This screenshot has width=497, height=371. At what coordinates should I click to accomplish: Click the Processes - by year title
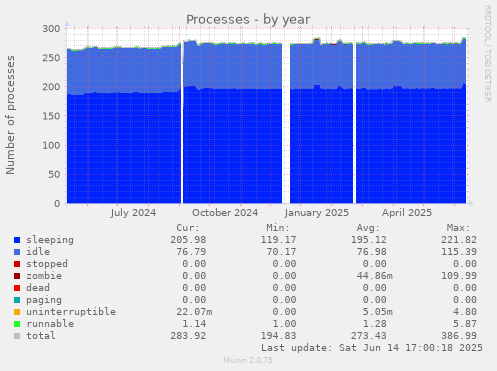[x=248, y=20]
